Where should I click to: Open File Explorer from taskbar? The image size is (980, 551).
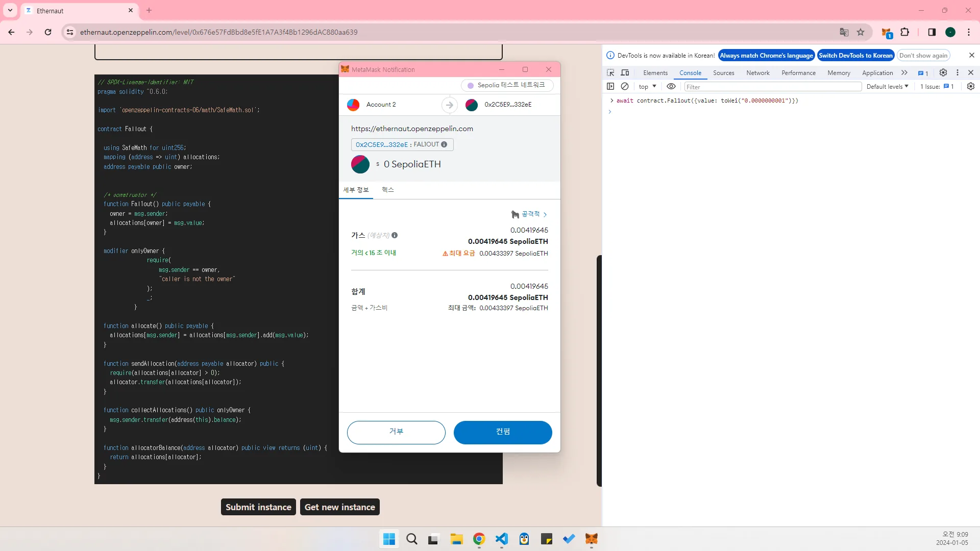(x=457, y=539)
